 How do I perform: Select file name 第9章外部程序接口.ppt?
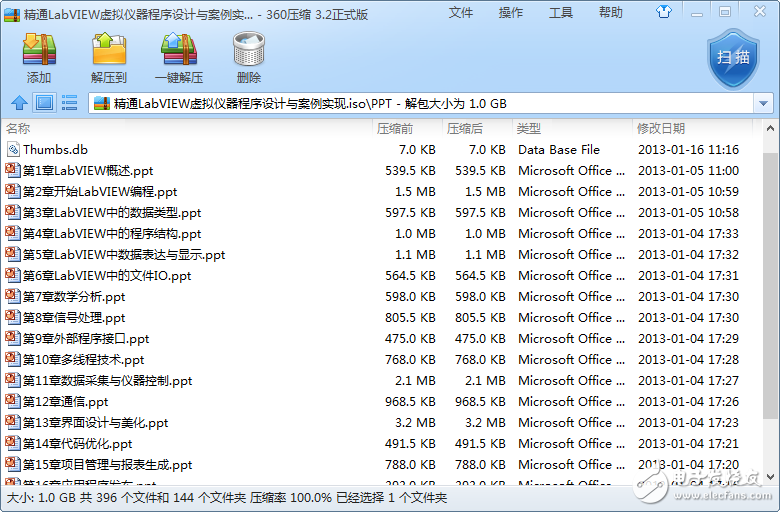tap(86, 338)
